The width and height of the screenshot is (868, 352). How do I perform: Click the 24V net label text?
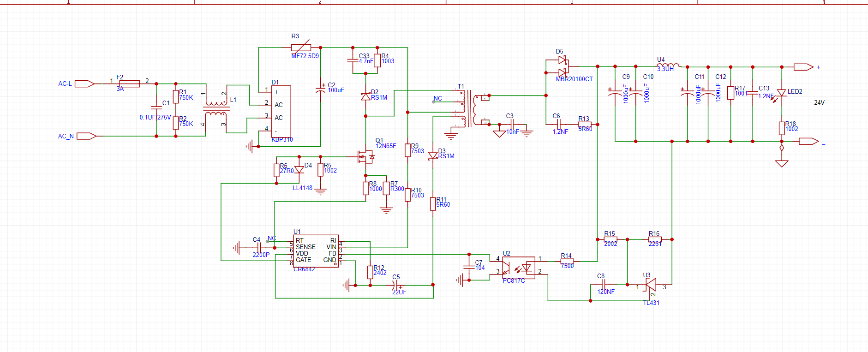point(819,102)
